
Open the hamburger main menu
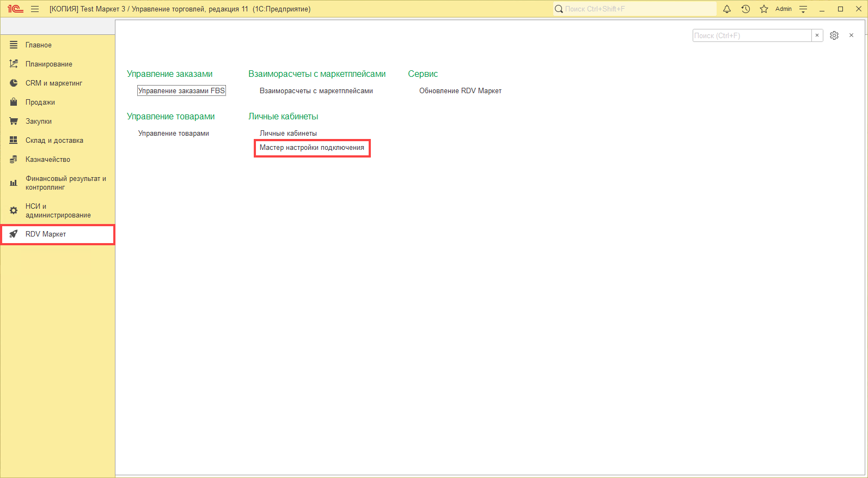click(x=35, y=9)
